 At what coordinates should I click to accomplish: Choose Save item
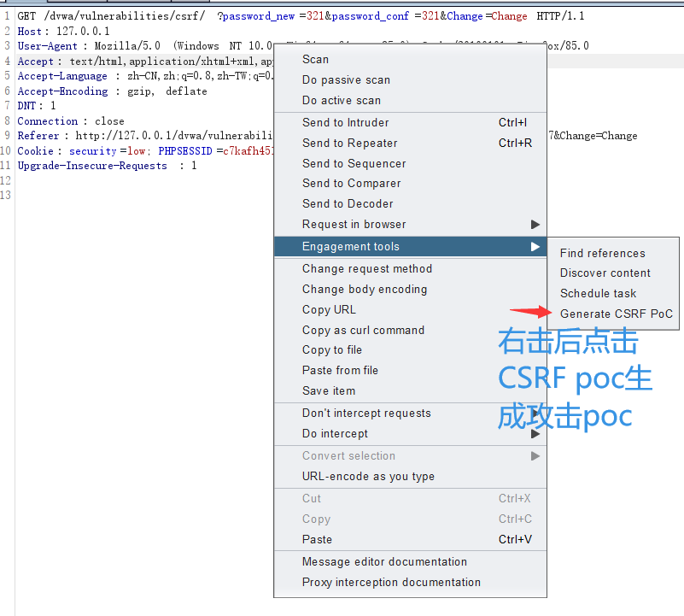(x=410, y=390)
